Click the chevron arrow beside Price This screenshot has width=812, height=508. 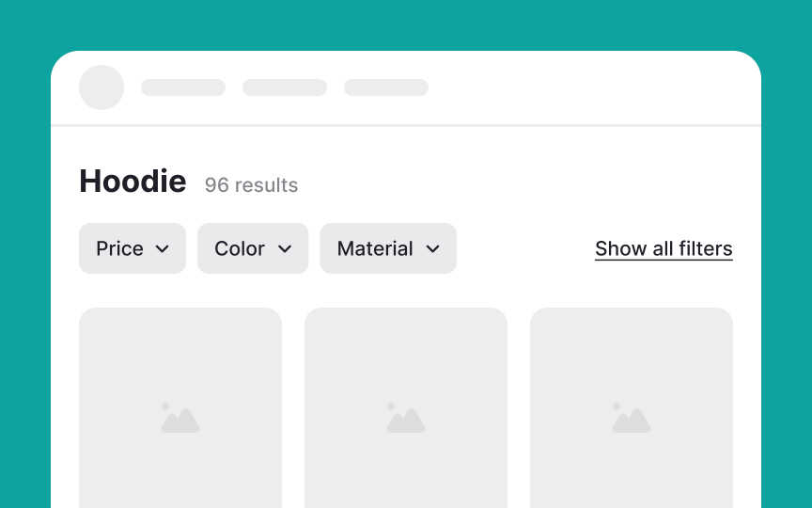pos(162,249)
